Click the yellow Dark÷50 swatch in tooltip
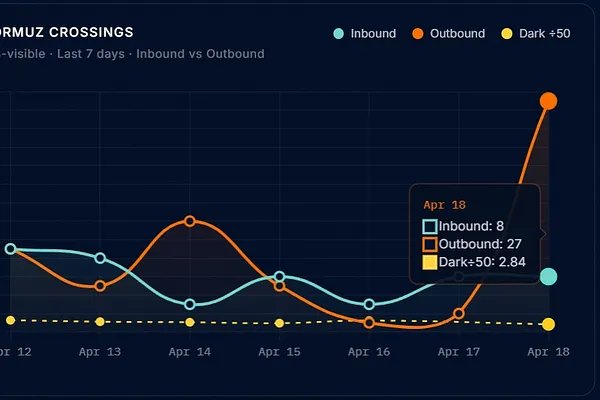 pos(430,262)
